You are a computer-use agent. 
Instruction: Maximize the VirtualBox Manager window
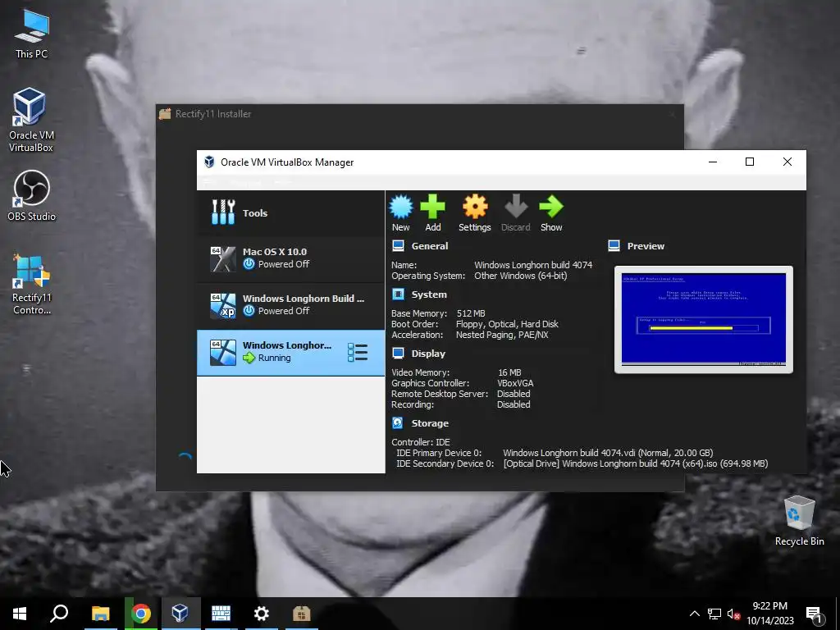click(x=750, y=162)
